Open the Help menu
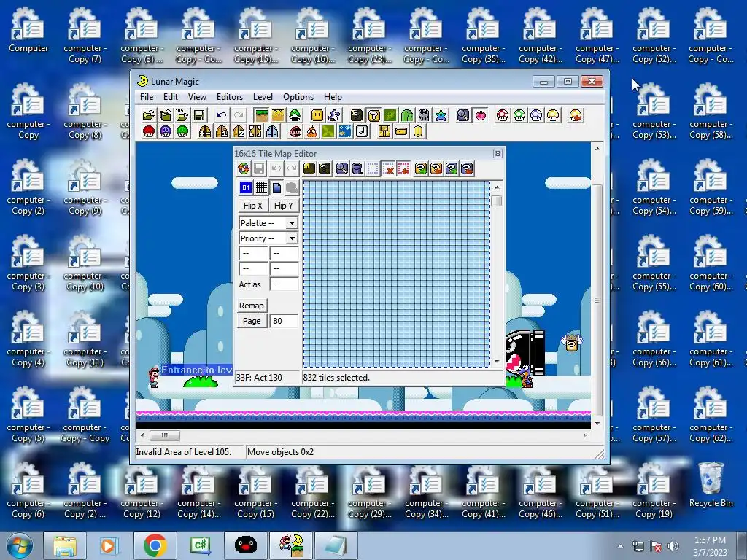Screen dimensions: 747x560 [x=333, y=97]
